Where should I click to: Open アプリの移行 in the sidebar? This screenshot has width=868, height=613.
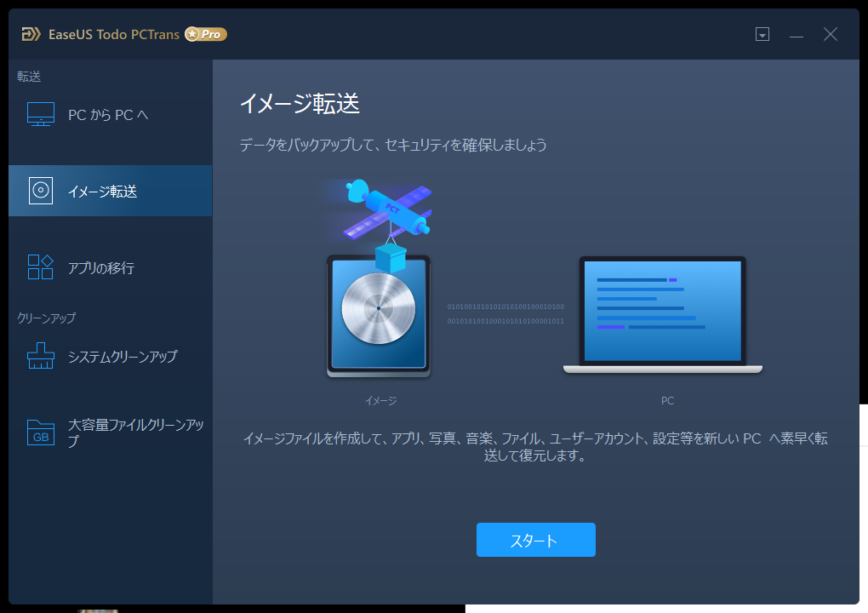[x=110, y=267]
